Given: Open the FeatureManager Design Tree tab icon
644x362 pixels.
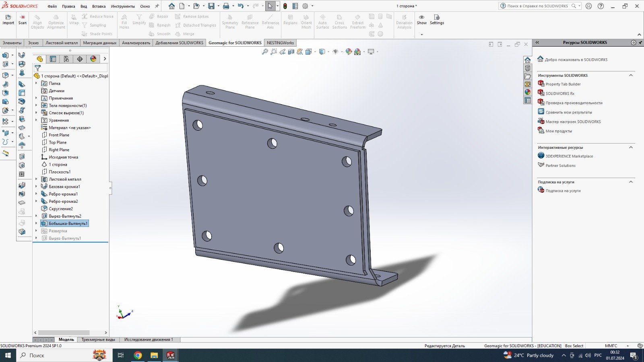Looking at the screenshot, I should (39, 59).
